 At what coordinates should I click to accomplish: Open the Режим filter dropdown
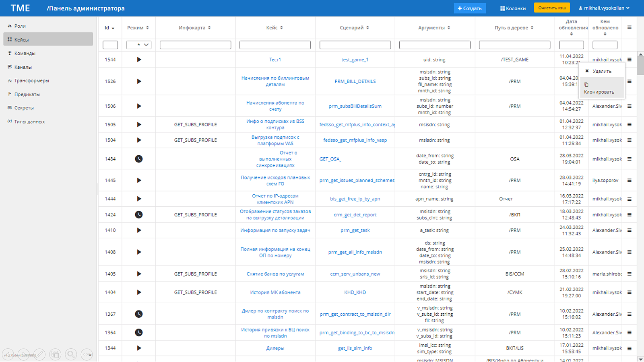point(139,45)
